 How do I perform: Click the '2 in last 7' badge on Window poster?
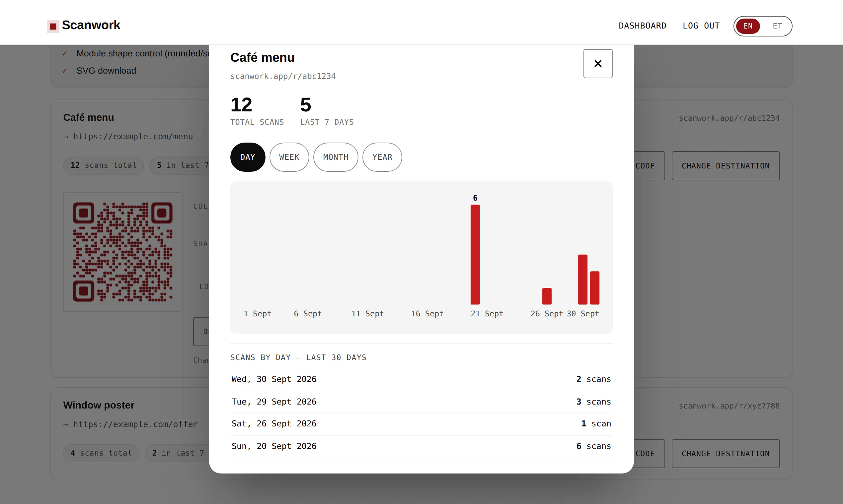[x=177, y=453]
